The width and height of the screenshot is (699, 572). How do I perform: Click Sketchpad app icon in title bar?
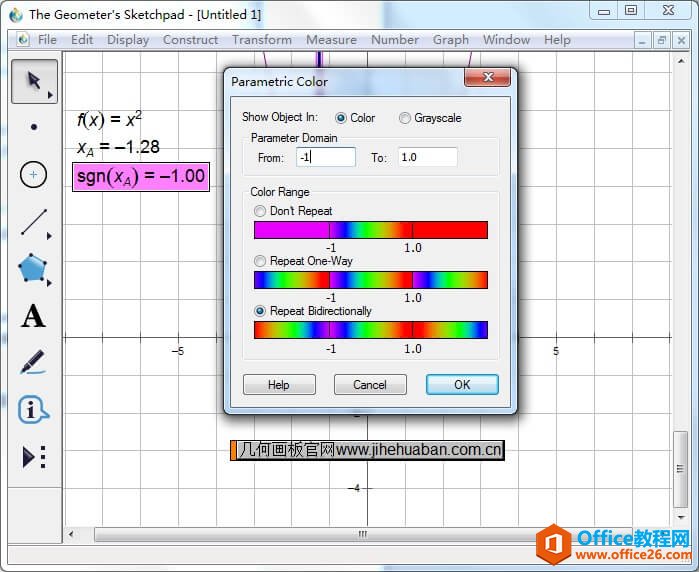point(16,15)
